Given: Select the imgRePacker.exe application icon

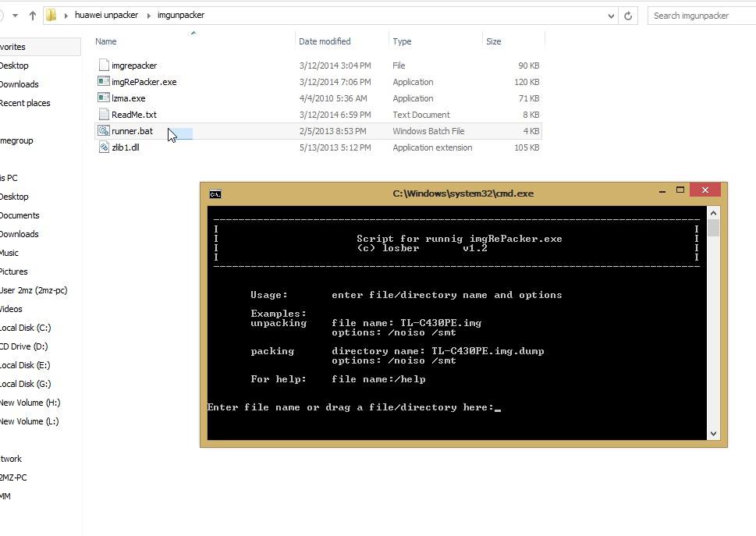Looking at the screenshot, I should coord(103,81).
